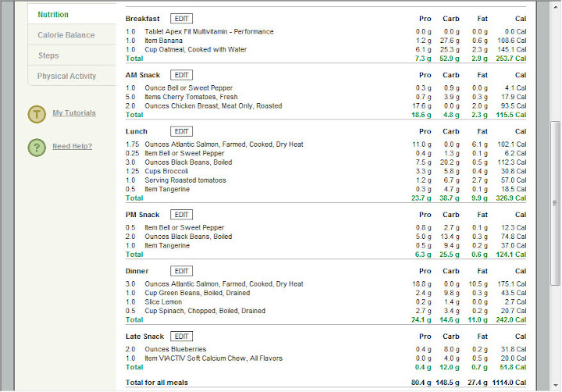Edit the PM Snack entries
Image resolution: width=562 pixels, height=392 pixels.
click(181, 215)
